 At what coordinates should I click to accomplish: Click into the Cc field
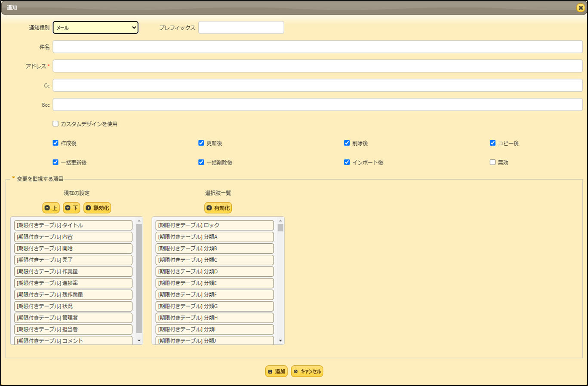(x=317, y=86)
